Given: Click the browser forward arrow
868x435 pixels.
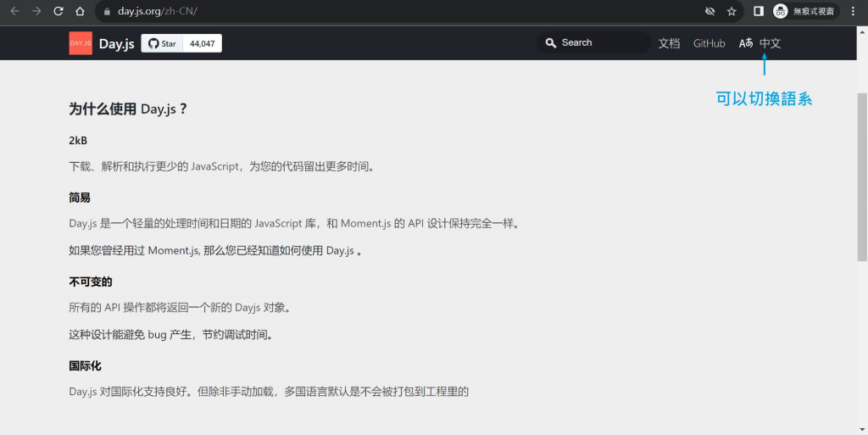Looking at the screenshot, I should [x=36, y=11].
